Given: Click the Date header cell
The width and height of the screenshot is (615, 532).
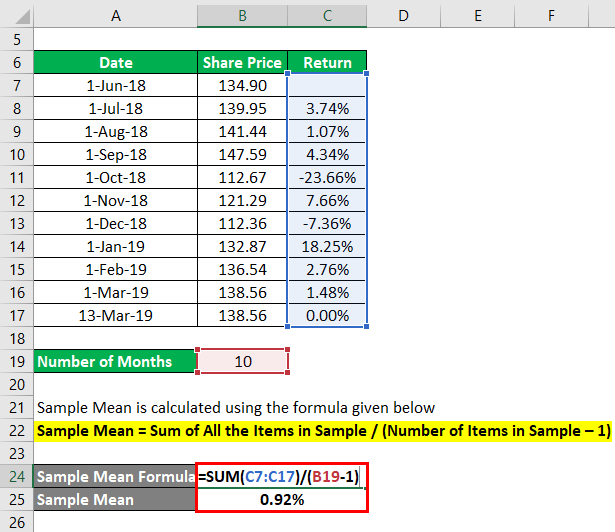Looking at the screenshot, I should tap(116, 62).
